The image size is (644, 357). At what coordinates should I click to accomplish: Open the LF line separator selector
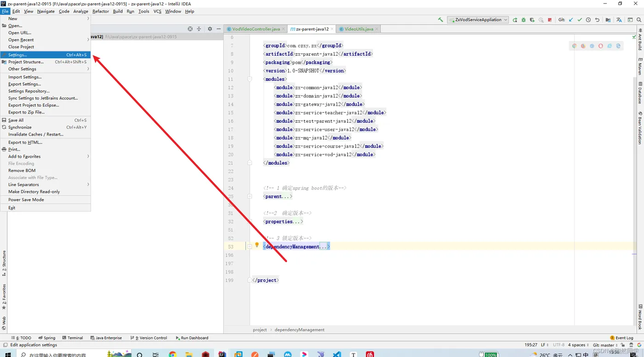(x=545, y=345)
